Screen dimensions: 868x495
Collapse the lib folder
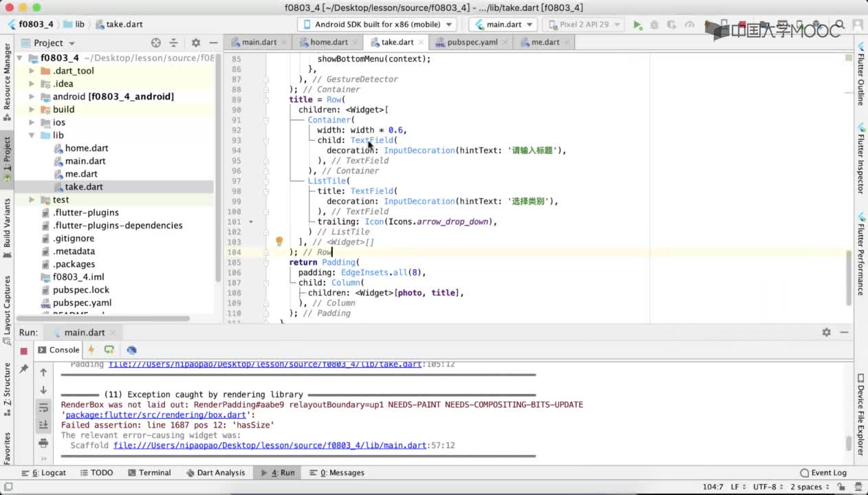point(32,135)
